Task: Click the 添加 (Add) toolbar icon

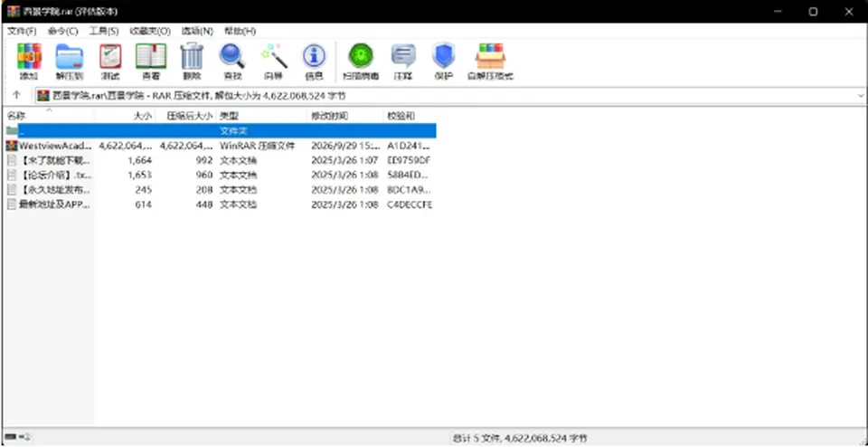Action: (29, 56)
